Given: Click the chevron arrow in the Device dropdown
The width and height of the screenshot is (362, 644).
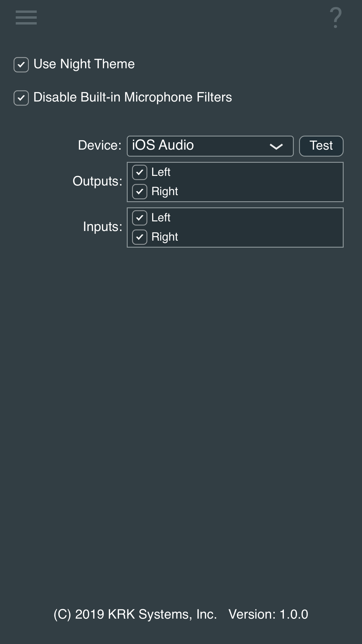Looking at the screenshot, I should [276, 146].
